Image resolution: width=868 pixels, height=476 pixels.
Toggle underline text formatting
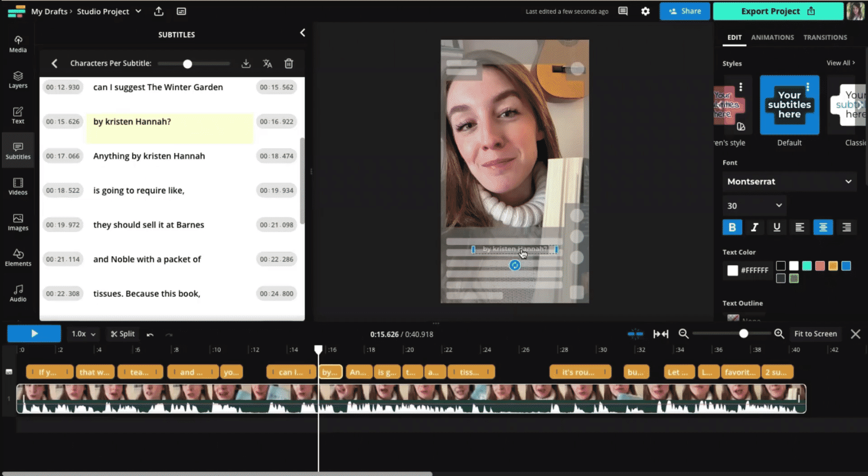pos(777,227)
